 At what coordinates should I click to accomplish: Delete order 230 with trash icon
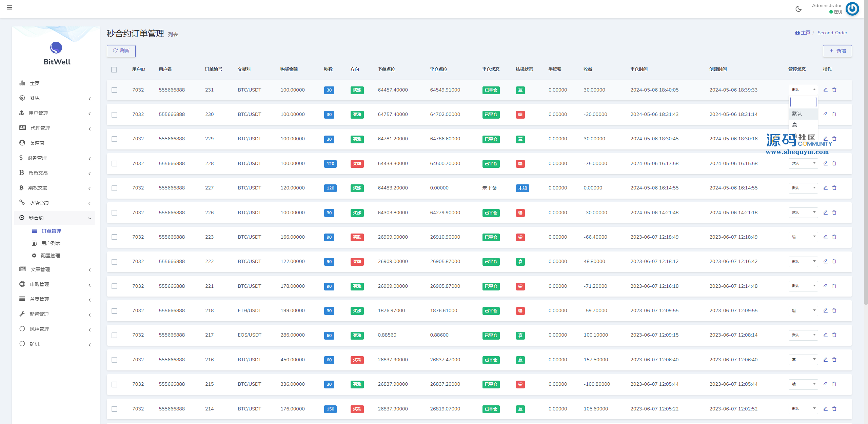coord(834,114)
